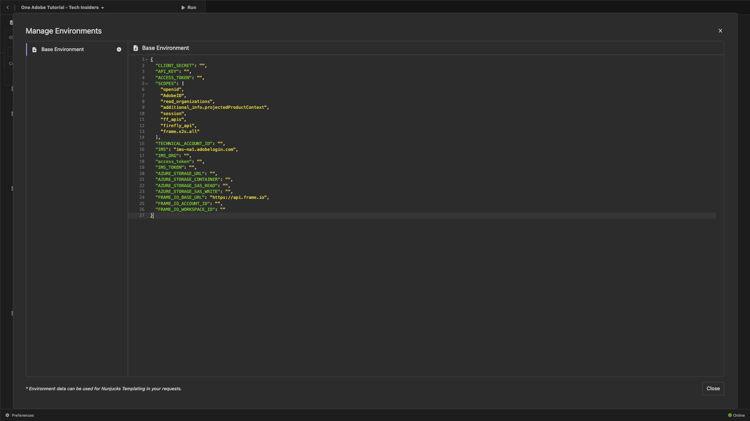This screenshot has height=421, width=750.
Task: Click the "openid" scope value
Action: coord(171,89)
